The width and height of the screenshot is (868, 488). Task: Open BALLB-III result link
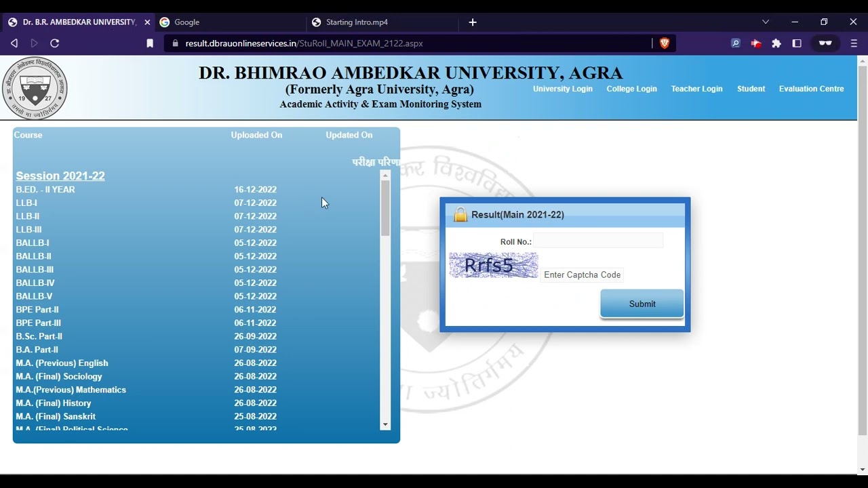(x=35, y=270)
